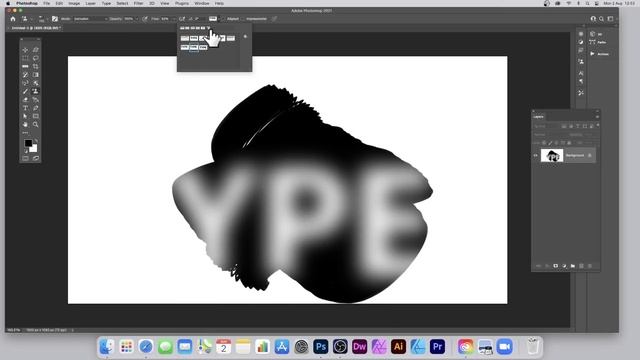This screenshot has width=640, height=360.
Task: Open the workspace switcher icon top right
Action: point(611,19)
